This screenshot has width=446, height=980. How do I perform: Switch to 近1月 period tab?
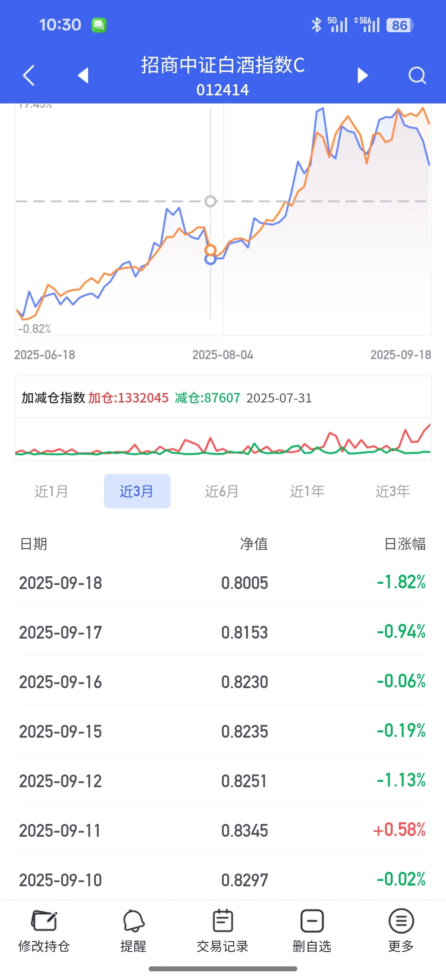(x=51, y=491)
